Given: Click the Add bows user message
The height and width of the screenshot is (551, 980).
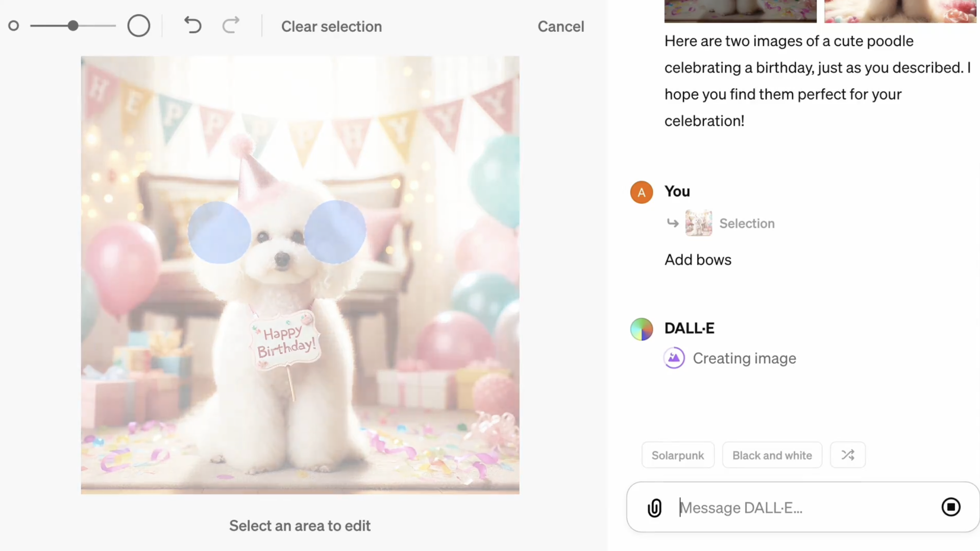Looking at the screenshot, I should [698, 259].
